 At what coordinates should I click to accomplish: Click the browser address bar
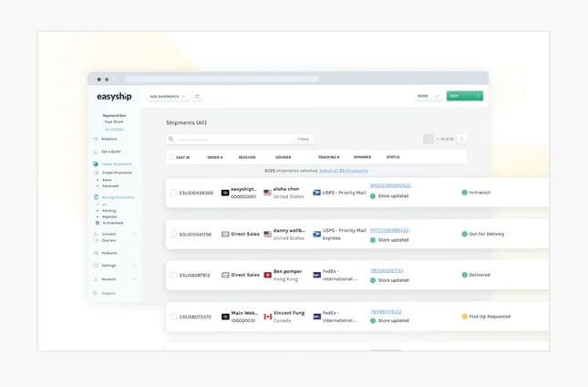pyautogui.click(x=222, y=79)
